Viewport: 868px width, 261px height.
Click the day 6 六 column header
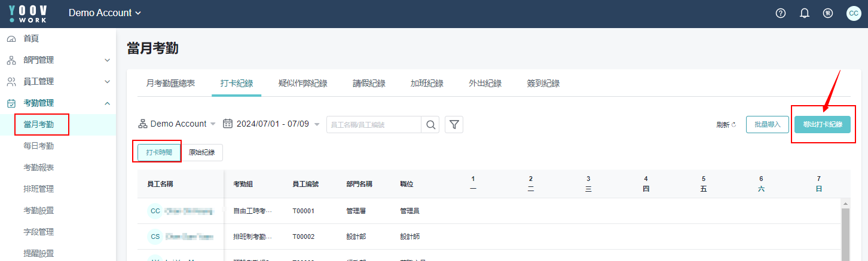(x=761, y=183)
